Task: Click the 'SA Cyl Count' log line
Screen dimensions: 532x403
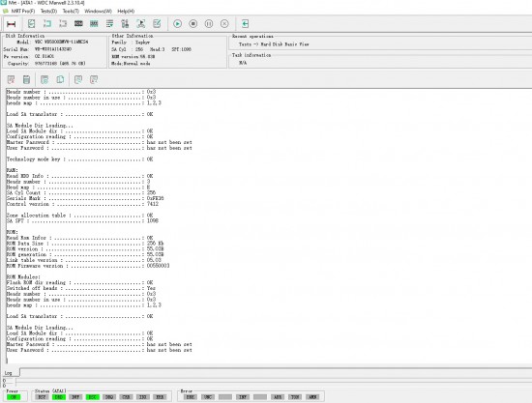Action: (x=81, y=193)
